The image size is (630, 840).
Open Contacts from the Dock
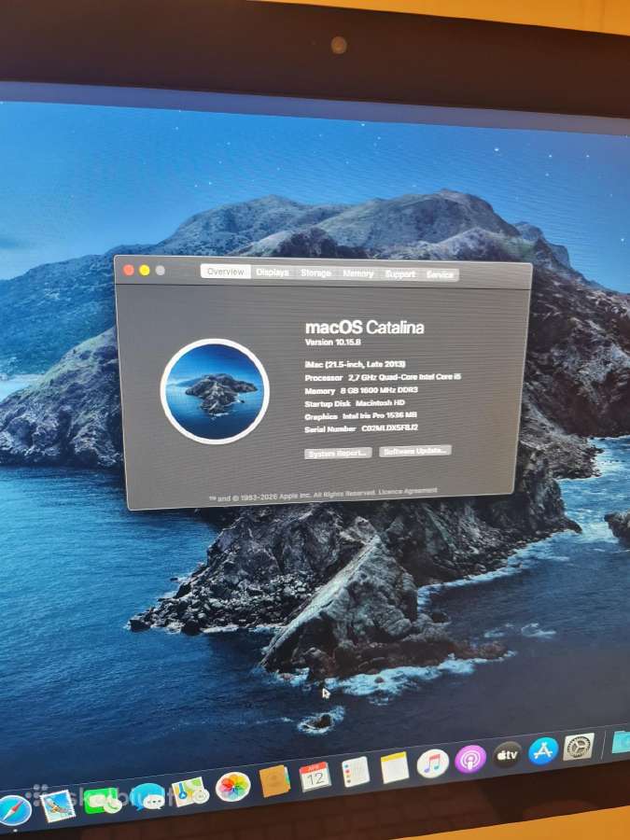[x=274, y=781]
